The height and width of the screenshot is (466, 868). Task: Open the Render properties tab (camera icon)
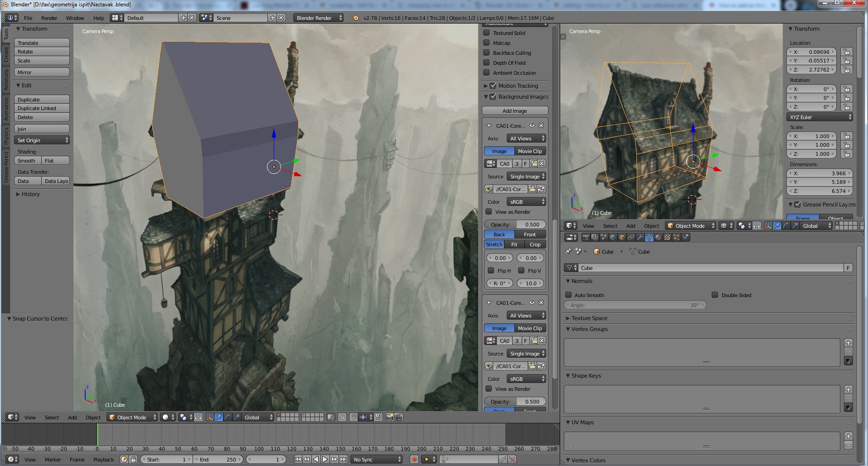586,237
